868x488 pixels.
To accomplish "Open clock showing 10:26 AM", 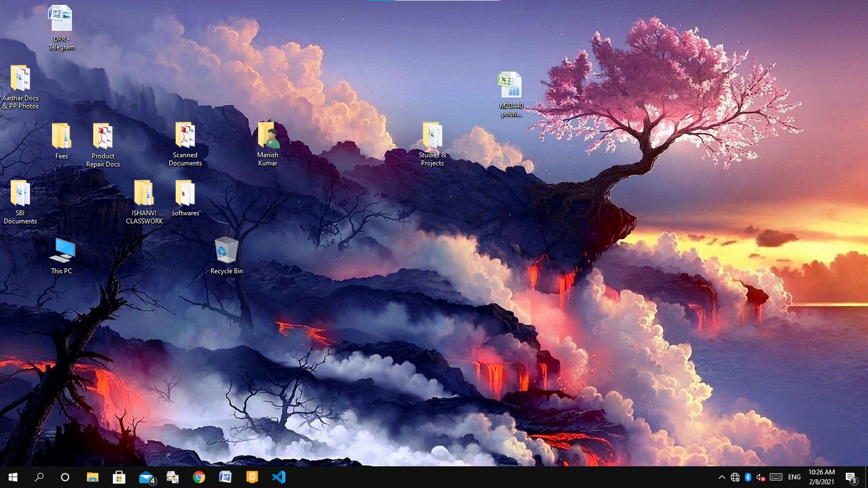I will point(821,477).
